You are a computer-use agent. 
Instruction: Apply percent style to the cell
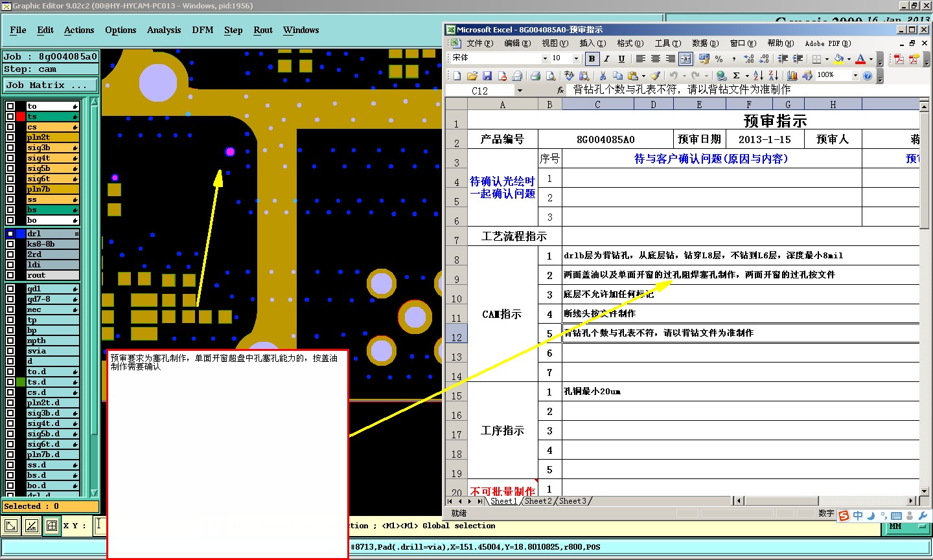719,58
